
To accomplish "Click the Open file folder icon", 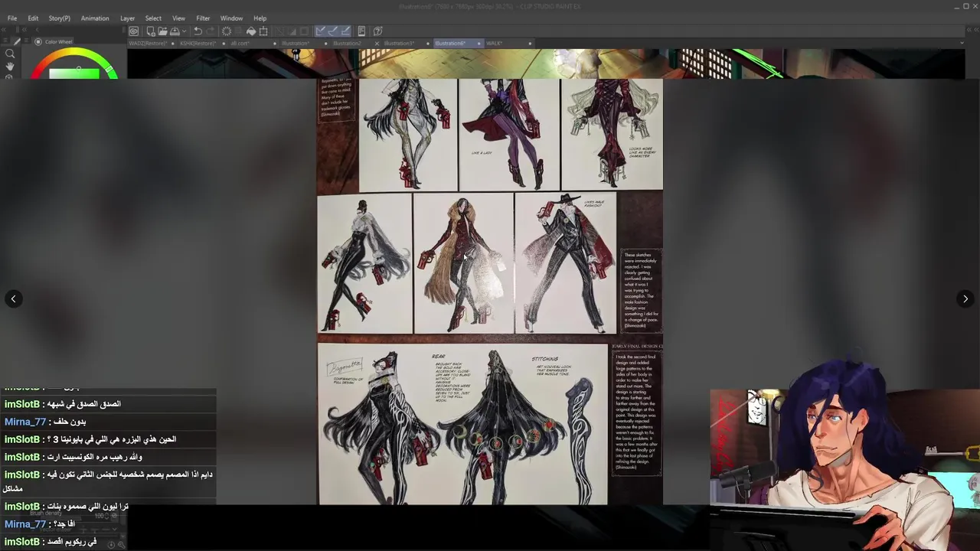I will point(162,31).
